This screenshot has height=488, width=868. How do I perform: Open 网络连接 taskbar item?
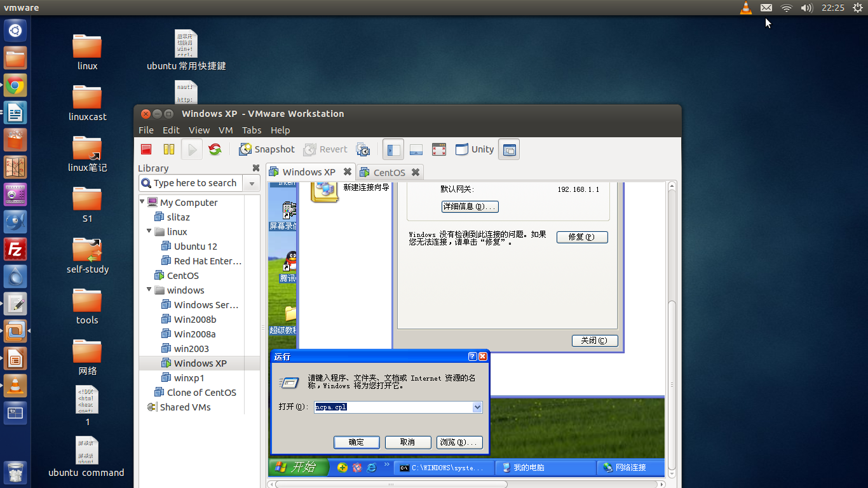pos(631,468)
